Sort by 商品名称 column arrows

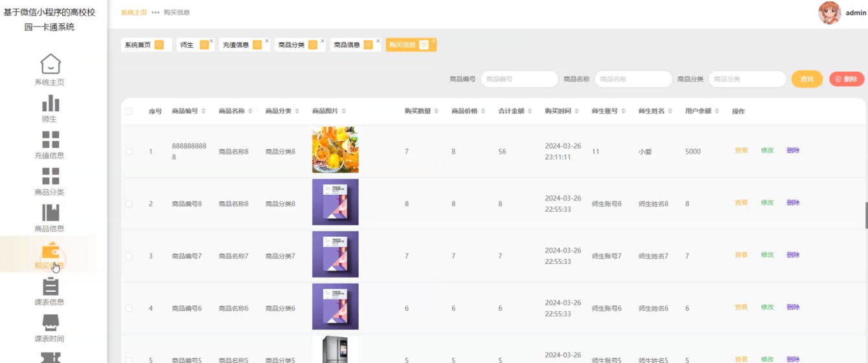point(250,111)
